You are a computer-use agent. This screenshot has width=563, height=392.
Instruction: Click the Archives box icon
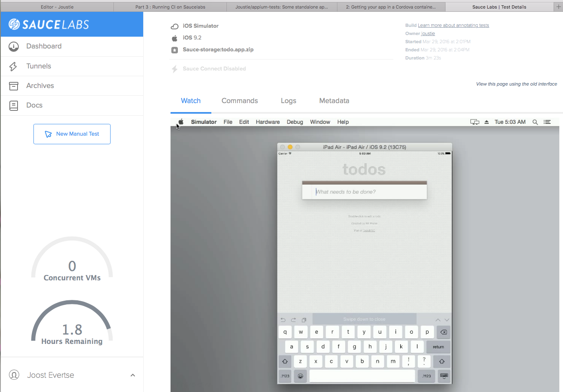pyautogui.click(x=13, y=86)
